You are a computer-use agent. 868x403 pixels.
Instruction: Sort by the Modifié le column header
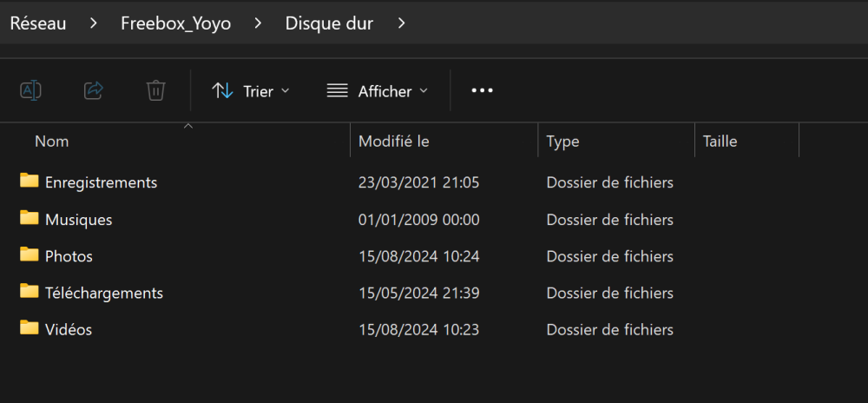click(394, 141)
